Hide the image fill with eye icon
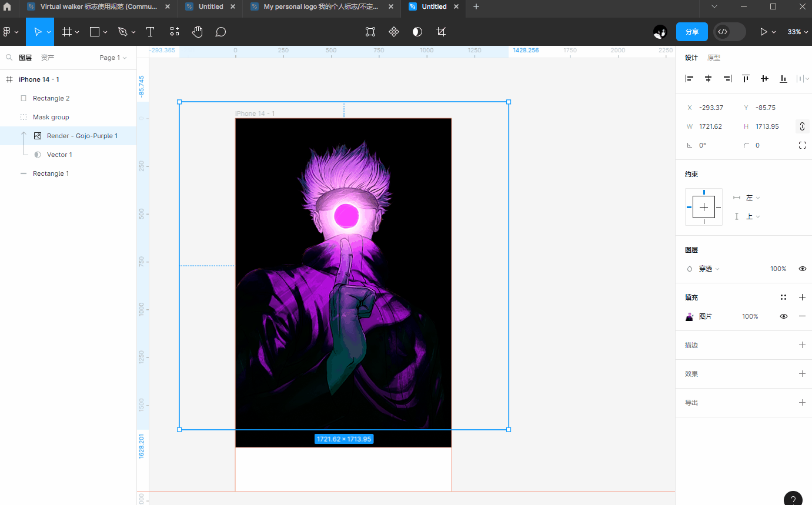Image resolution: width=812 pixels, height=505 pixels. coord(783,316)
